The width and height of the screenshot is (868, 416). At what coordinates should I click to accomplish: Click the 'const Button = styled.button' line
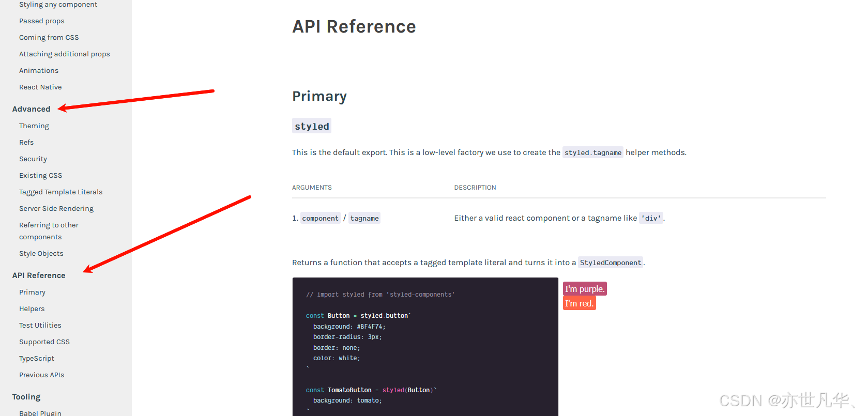(358, 316)
